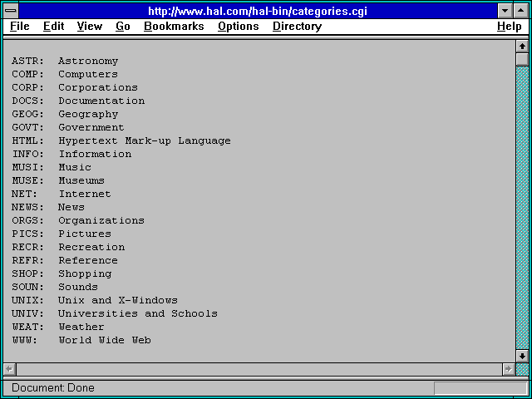The image size is (532, 399).
Task: Click the 'Documentation' category line
Action: (78, 101)
